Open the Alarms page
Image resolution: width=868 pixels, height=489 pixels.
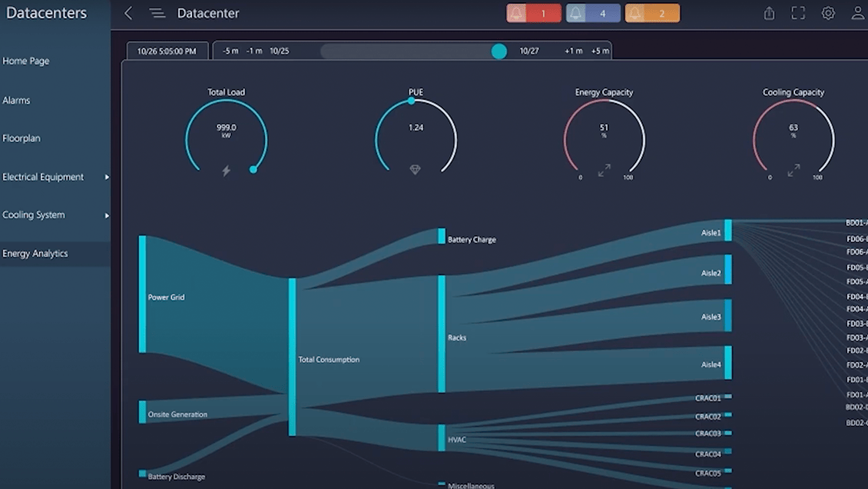pos(16,100)
